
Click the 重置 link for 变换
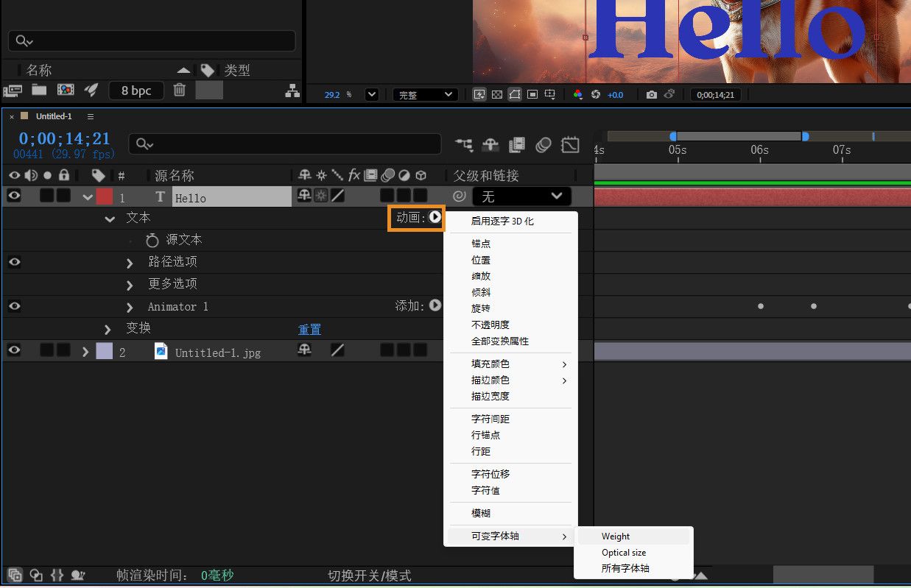pos(309,329)
